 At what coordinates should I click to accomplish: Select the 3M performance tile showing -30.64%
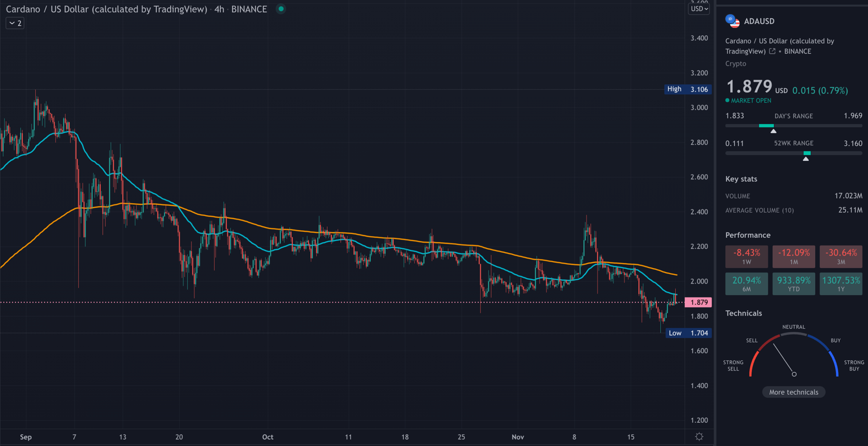click(x=841, y=257)
